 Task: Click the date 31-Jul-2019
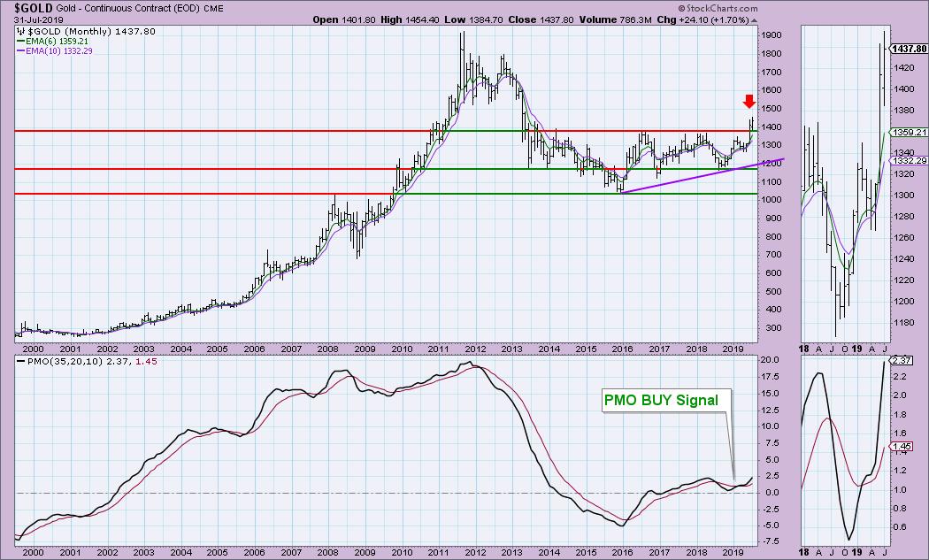point(39,20)
